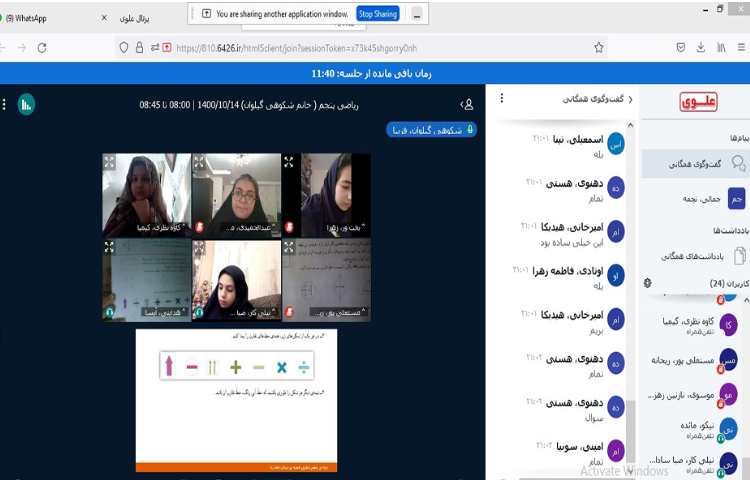Open the public chat three-dot options menu

coord(501,98)
